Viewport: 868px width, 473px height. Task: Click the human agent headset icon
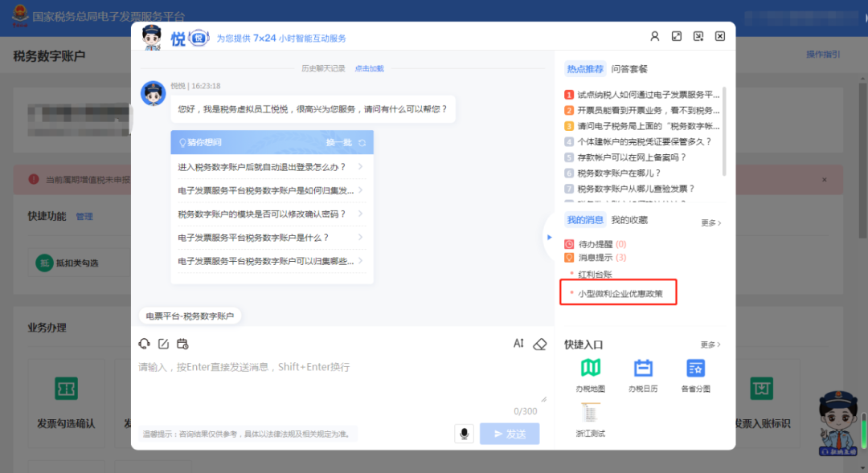point(145,344)
